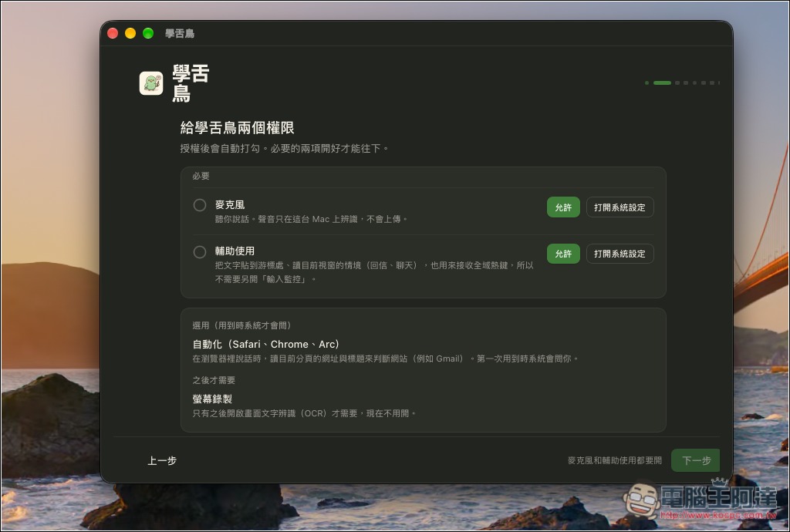Click 自動化（Safari、Chrome、Arc） text
This screenshot has height=532, width=790.
(266, 345)
